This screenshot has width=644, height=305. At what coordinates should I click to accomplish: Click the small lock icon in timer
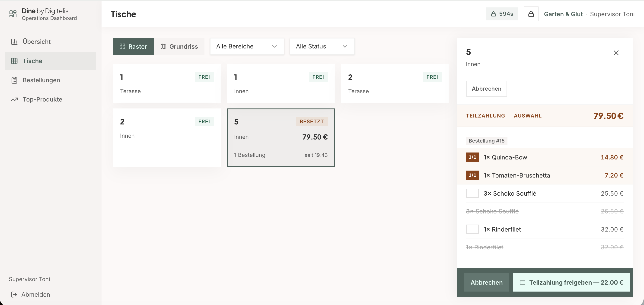point(494,14)
